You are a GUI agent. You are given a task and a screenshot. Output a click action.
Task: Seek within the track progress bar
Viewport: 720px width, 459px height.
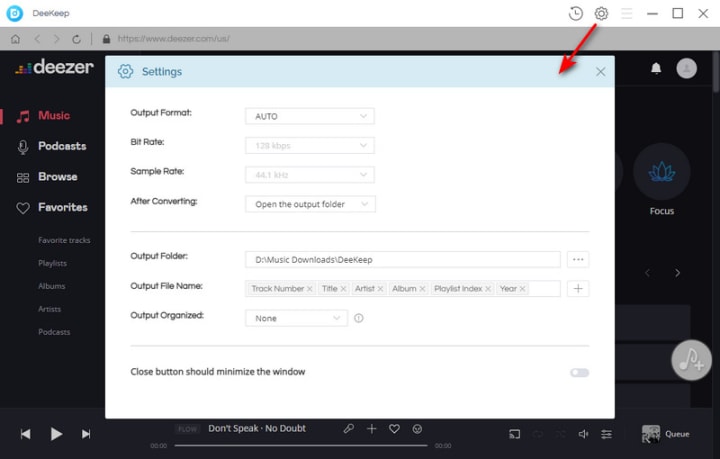(x=301, y=445)
